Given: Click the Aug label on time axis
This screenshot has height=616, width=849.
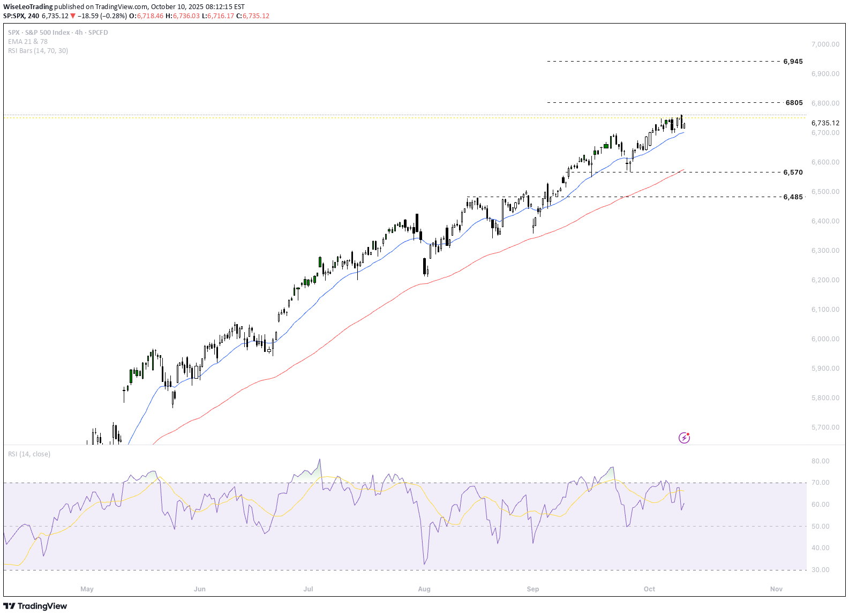Looking at the screenshot, I should tap(424, 589).
